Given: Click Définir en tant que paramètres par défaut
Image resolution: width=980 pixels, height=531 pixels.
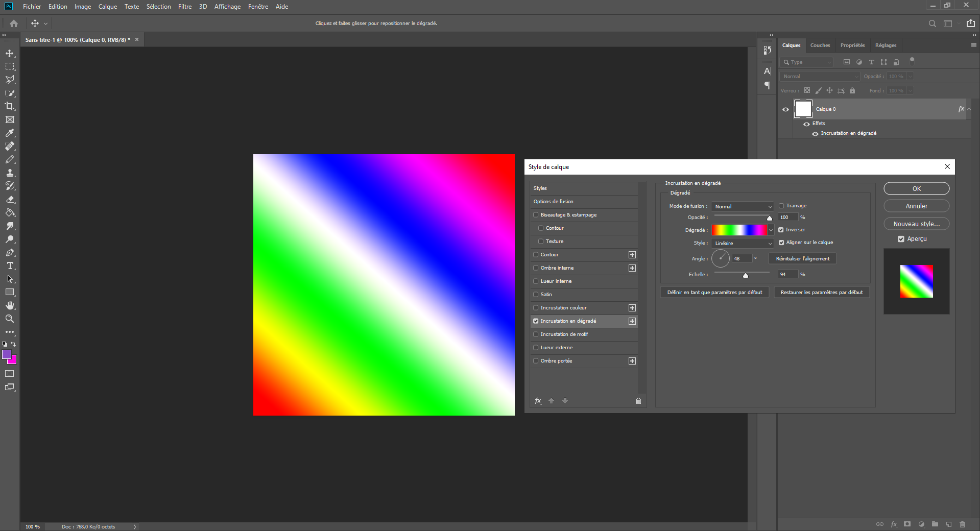Looking at the screenshot, I should 714,293.
